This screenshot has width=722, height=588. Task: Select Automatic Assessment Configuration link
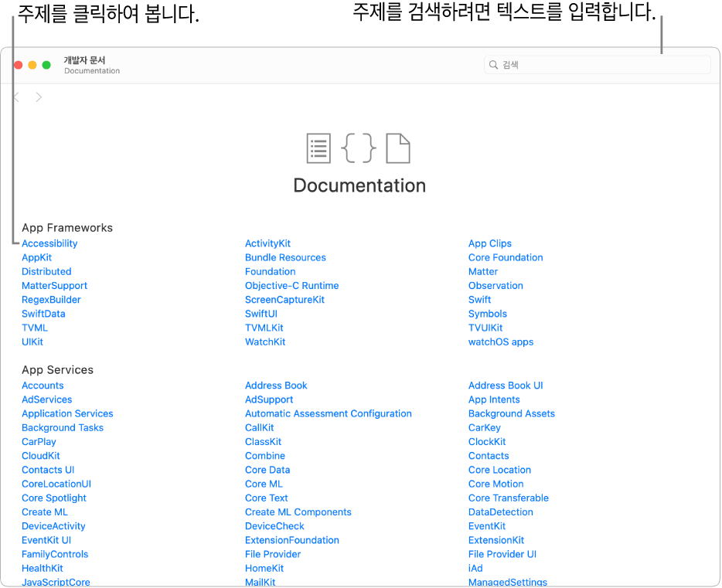click(x=329, y=413)
